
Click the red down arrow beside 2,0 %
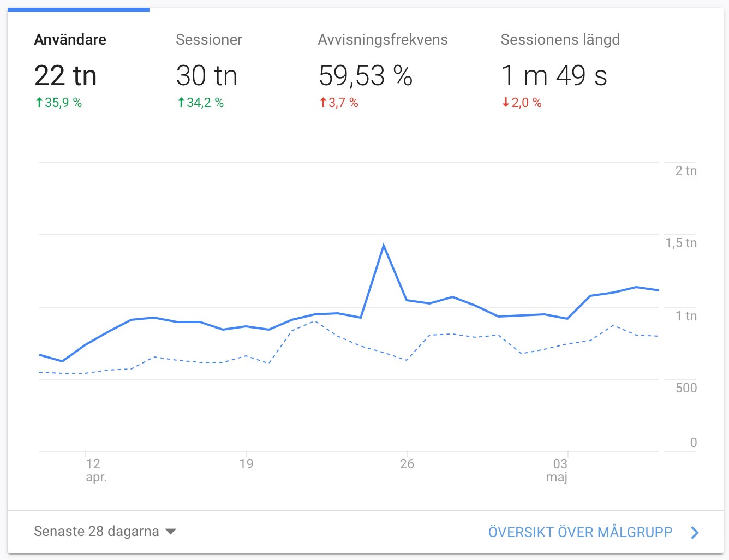pos(506,103)
